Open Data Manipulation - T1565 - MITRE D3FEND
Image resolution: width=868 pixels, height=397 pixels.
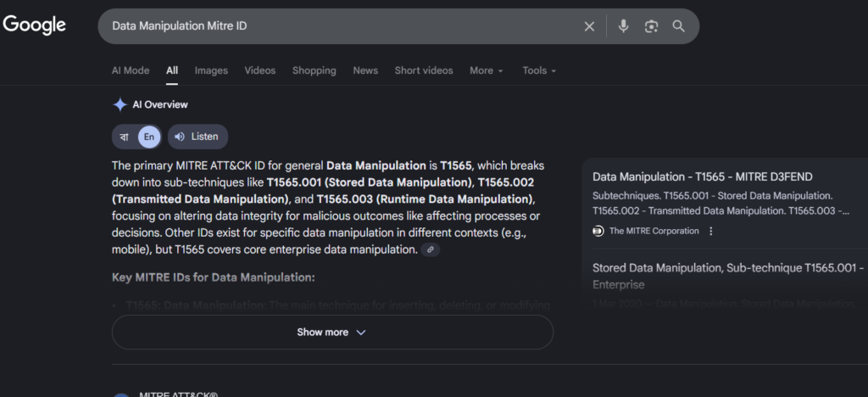coord(702,176)
